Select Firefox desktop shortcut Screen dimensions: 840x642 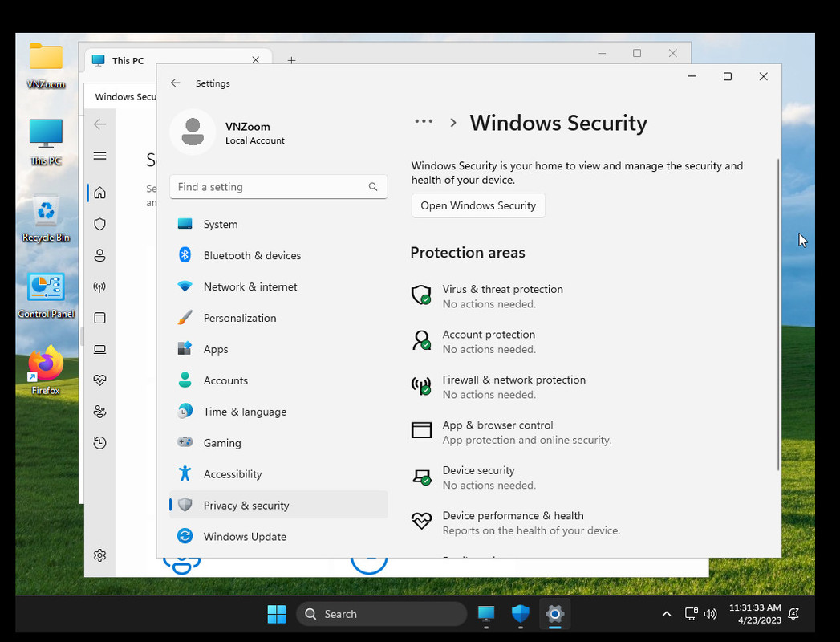(46, 371)
